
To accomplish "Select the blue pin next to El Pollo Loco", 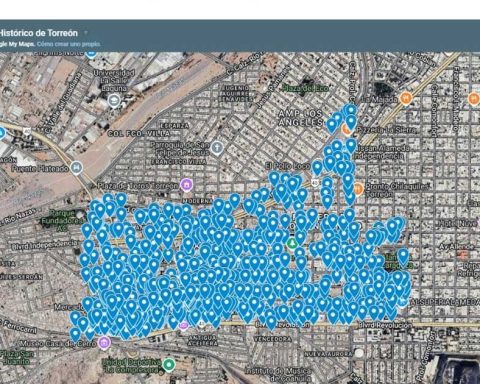I will tap(317, 168).
